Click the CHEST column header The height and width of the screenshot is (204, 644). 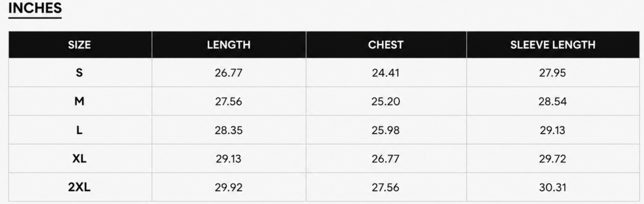[x=386, y=45]
